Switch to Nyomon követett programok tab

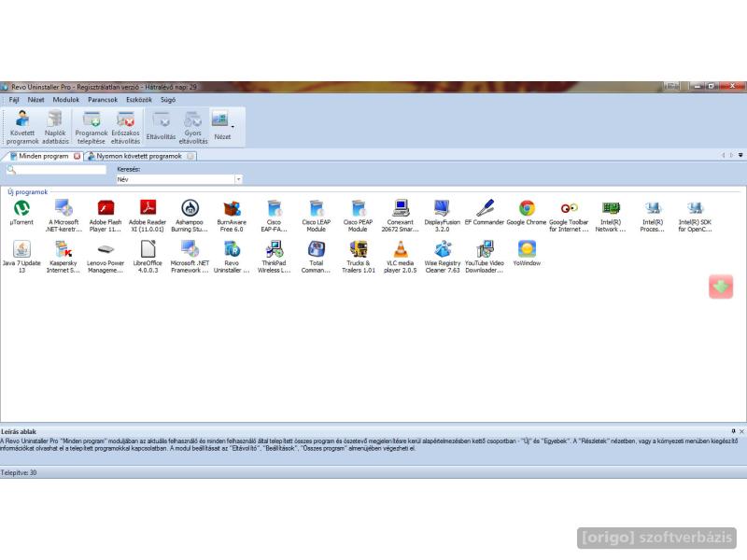(139, 156)
